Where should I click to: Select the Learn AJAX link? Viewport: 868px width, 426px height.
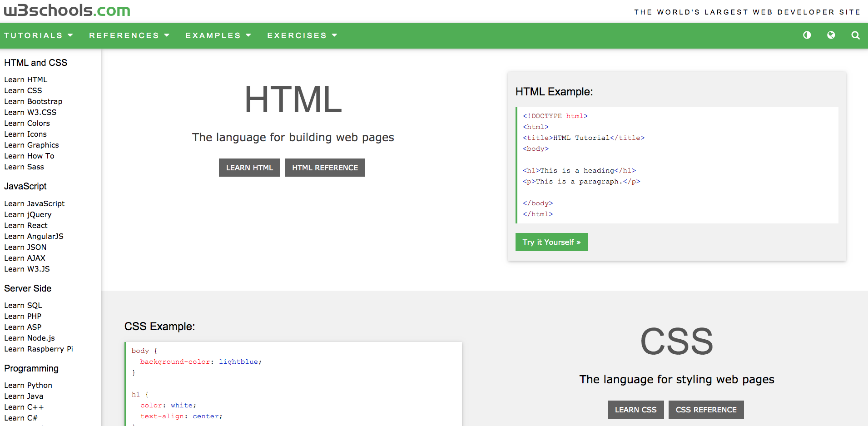click(x=25, y=258)
